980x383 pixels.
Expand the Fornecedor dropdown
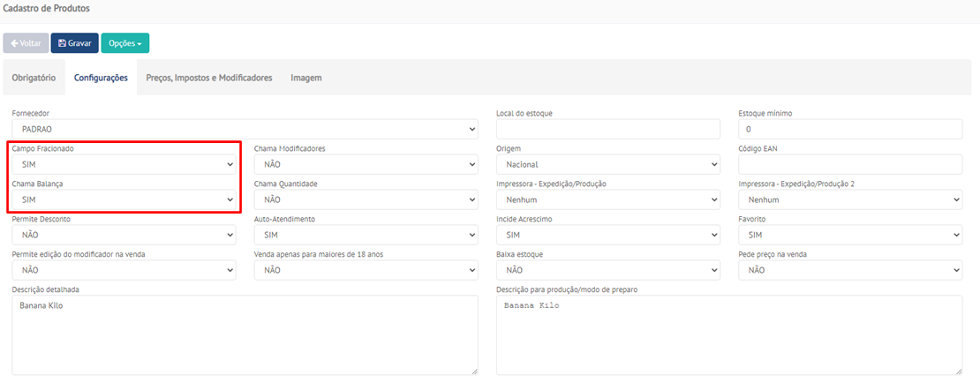[x=245, y=130]
